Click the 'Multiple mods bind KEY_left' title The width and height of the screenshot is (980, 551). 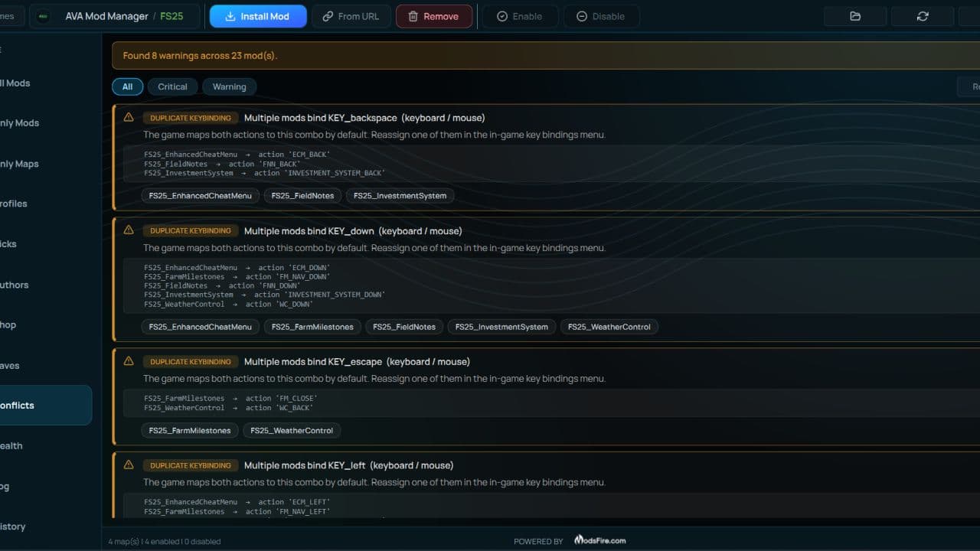click(x=348, y=465)
